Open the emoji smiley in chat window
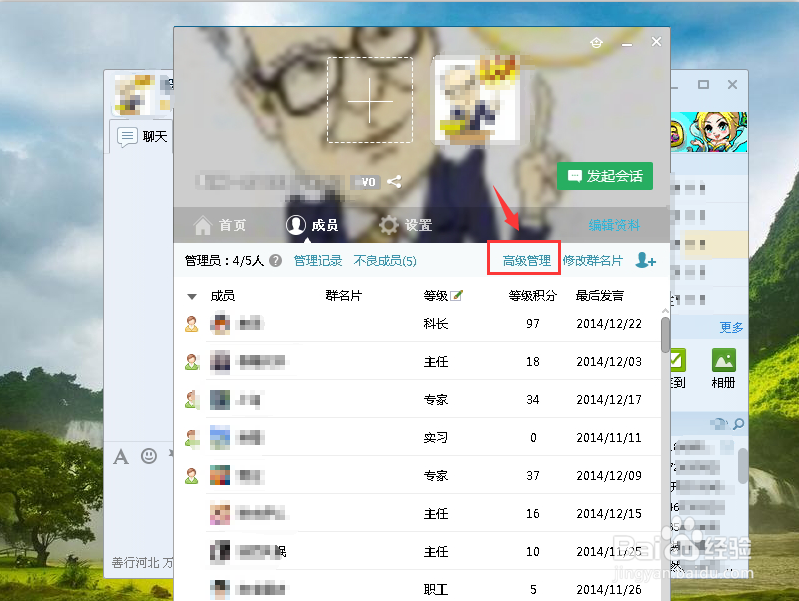 point(149,456)
